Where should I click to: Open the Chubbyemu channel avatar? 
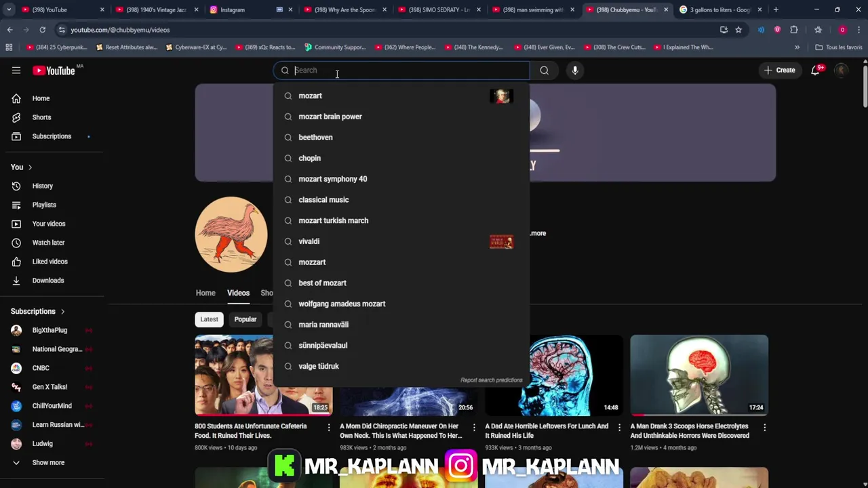[x=231, y=235]
